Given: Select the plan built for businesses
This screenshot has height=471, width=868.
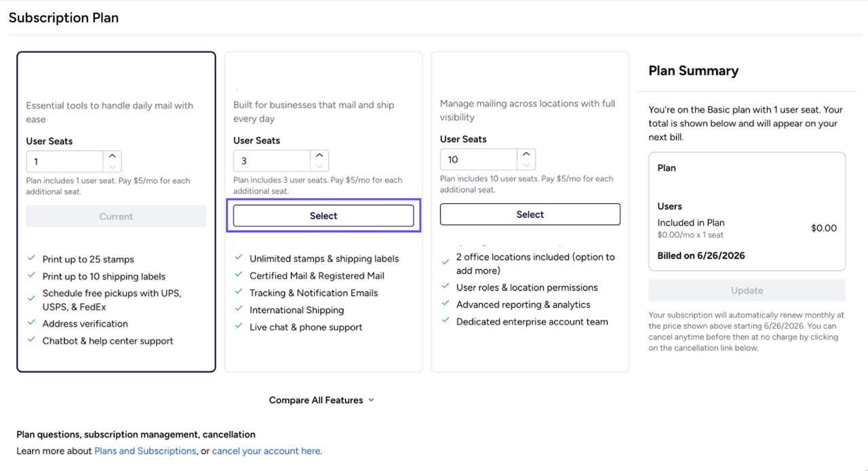Looking at the screenshot, I should click(323, 216).
